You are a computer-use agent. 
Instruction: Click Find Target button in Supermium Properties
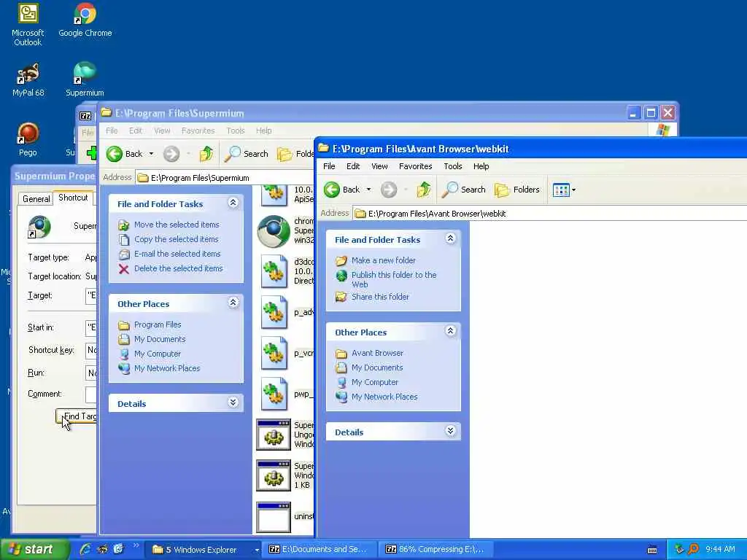(x=77, y=416)
